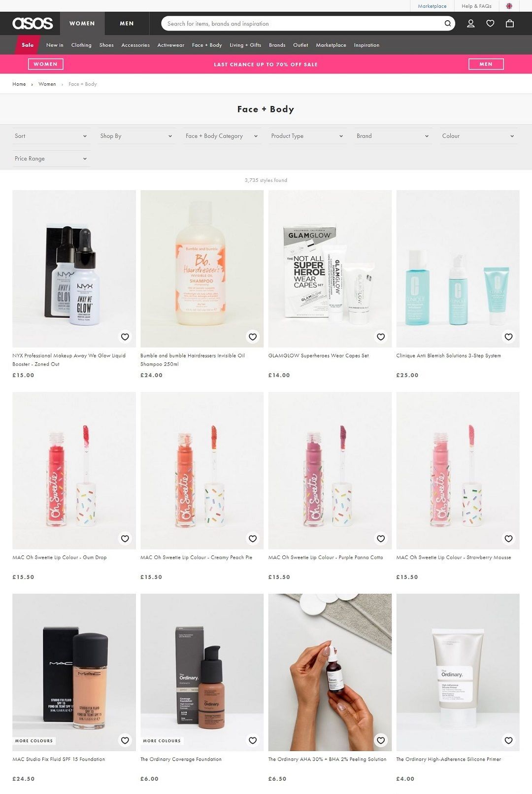Image resolution: width=532 pixels, height=794 pixels.
Task: Open the Brand filter dropdown
Action: coord(393,136)
